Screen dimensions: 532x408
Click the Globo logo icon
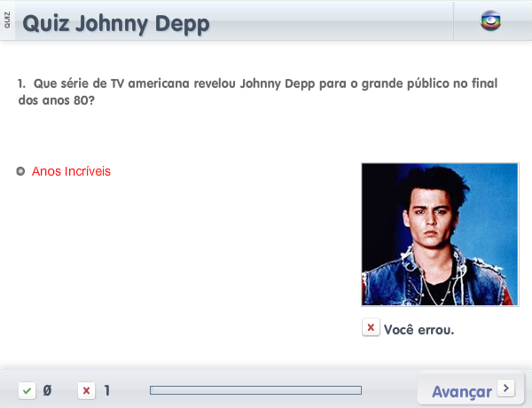(x=490, y=20)
